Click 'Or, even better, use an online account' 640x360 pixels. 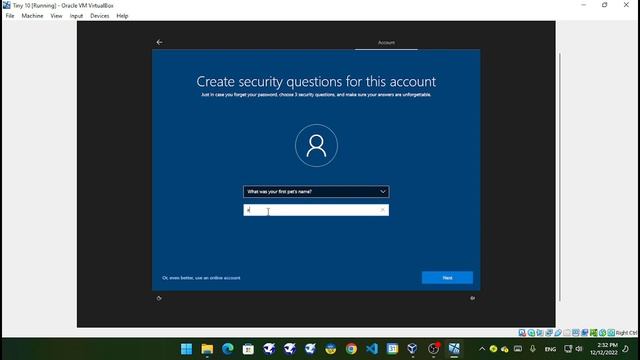point(201,278)
